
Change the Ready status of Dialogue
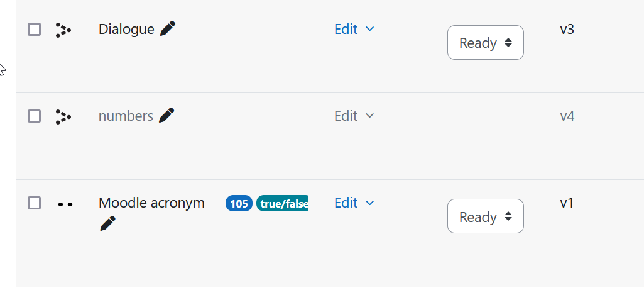click(x=486, y=42)
